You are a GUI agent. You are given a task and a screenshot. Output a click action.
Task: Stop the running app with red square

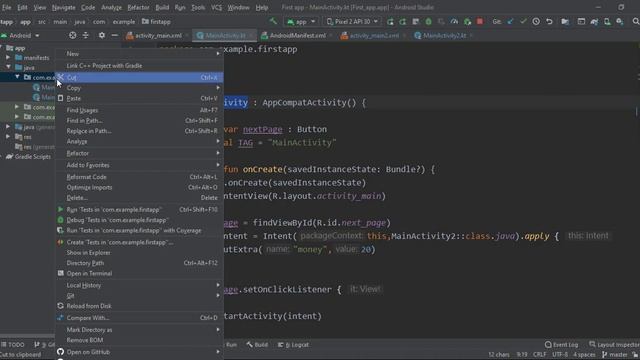(480, 21)
